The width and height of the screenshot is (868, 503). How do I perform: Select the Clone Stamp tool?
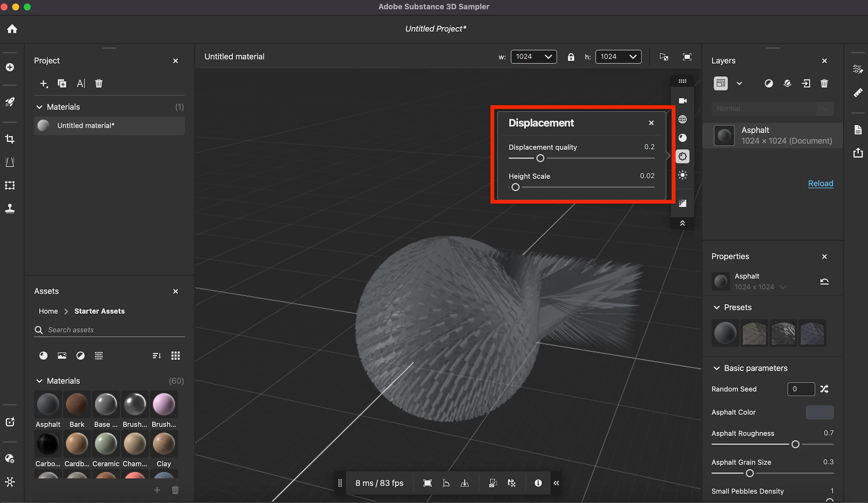tap(10, 209)
